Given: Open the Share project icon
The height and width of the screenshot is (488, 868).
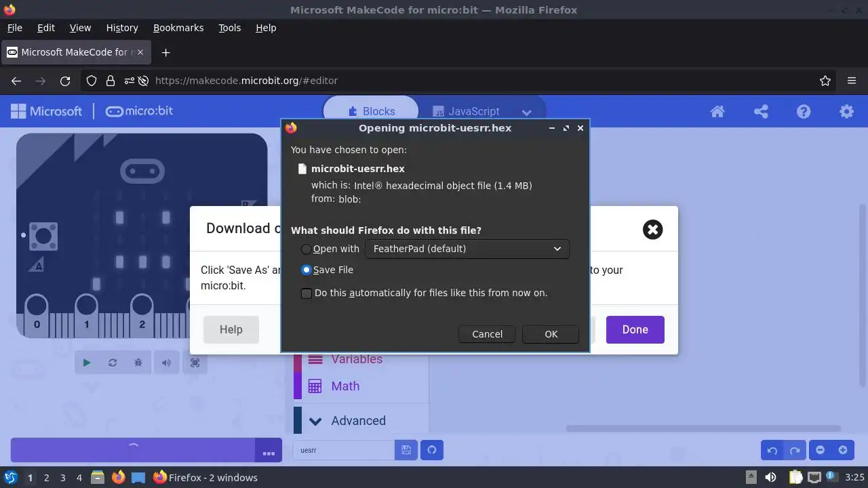Looking at the screenshot, I should [761, 112].
